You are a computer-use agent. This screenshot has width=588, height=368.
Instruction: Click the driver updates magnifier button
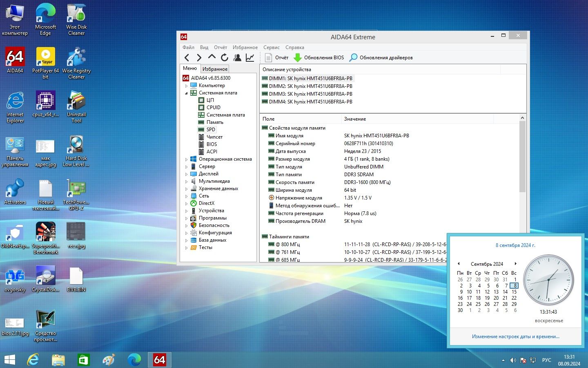point(381,58)
